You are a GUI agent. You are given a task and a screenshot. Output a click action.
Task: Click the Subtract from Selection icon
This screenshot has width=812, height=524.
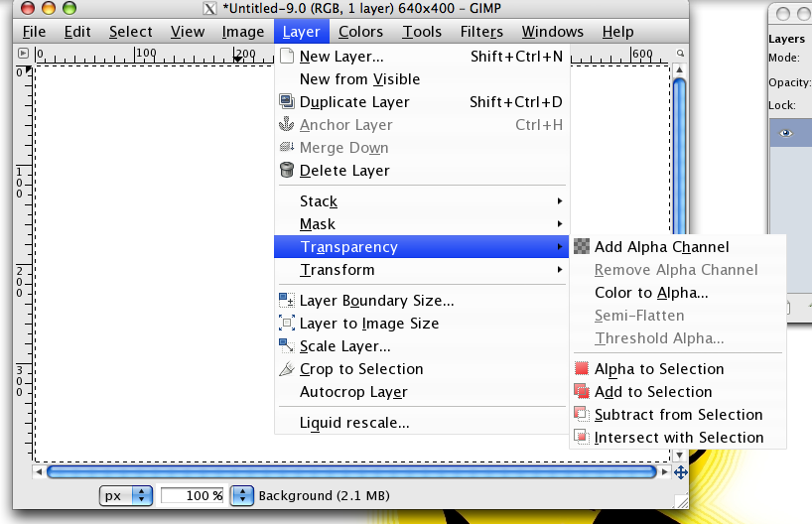point(582,414)
